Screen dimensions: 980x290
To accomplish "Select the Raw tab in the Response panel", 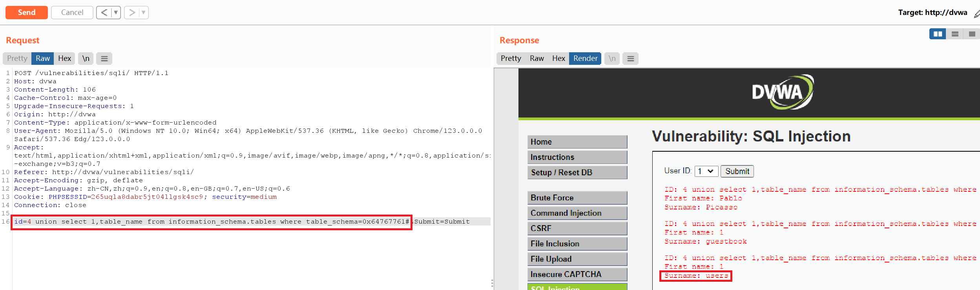I will [x=537, y=59].
